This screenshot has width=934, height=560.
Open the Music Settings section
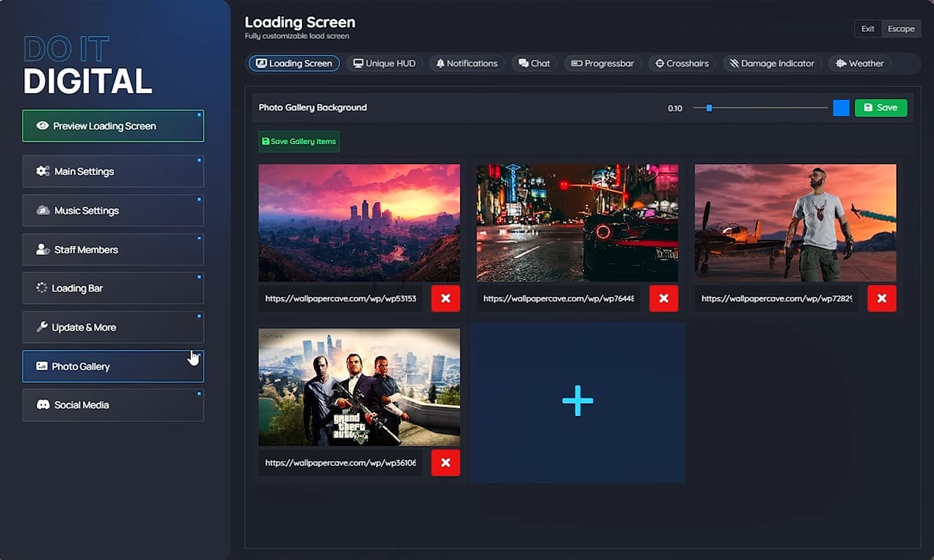(x=113, y=210)
